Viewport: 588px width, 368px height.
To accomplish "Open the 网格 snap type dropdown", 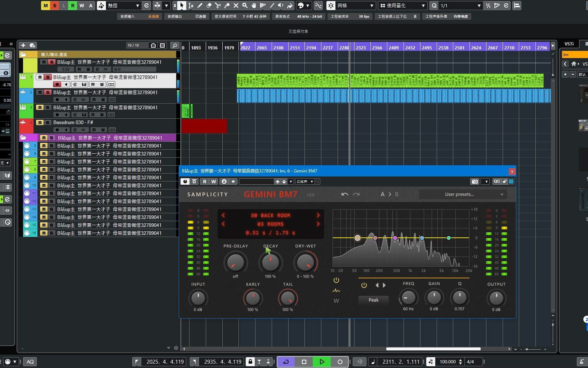I will [x=372, y=5].
